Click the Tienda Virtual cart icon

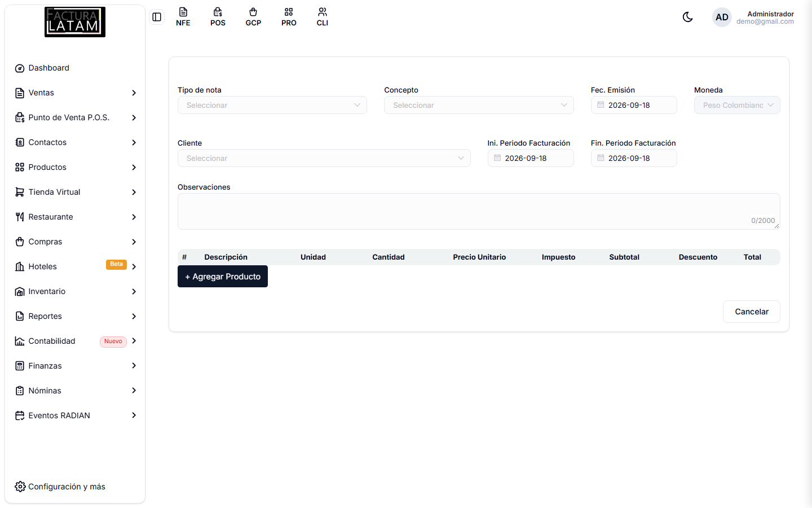(20, 192)
